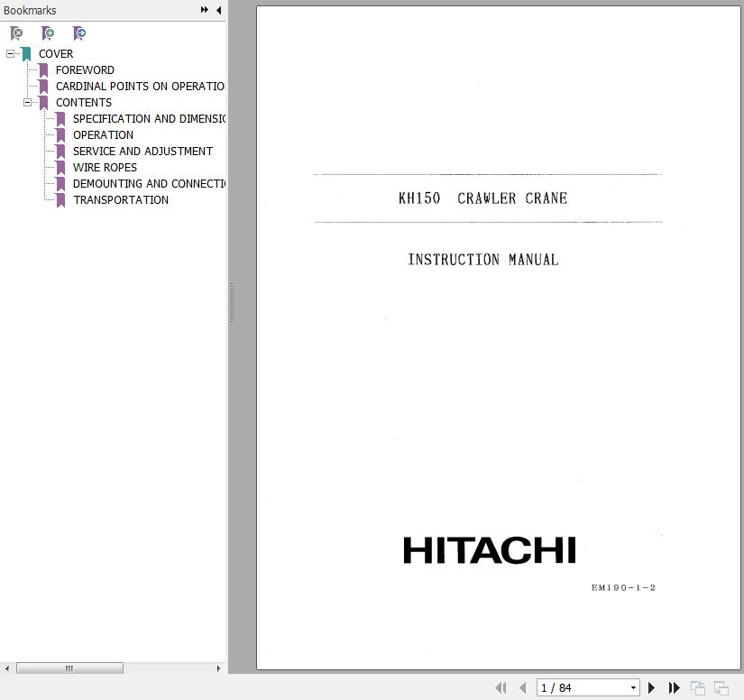The image size is (744, 700).
Task: Click the previous view icon
Action: tap(698, 687)
